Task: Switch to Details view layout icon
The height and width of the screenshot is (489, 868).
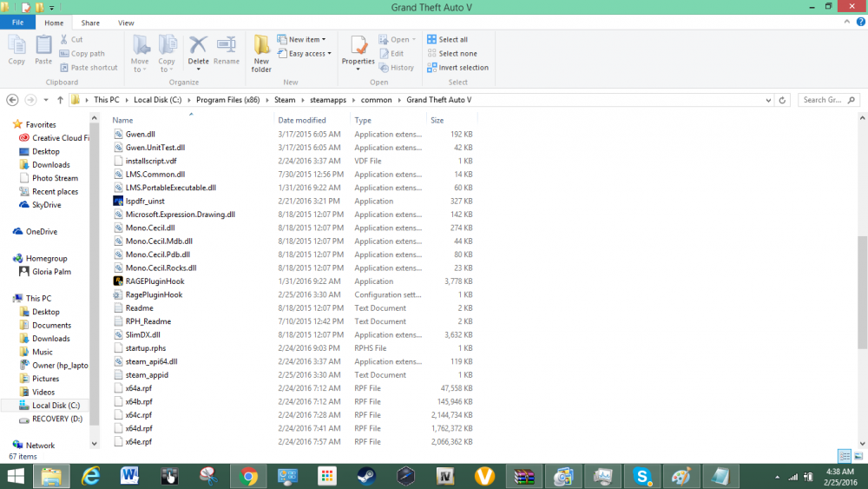Action: click(845, 456)
